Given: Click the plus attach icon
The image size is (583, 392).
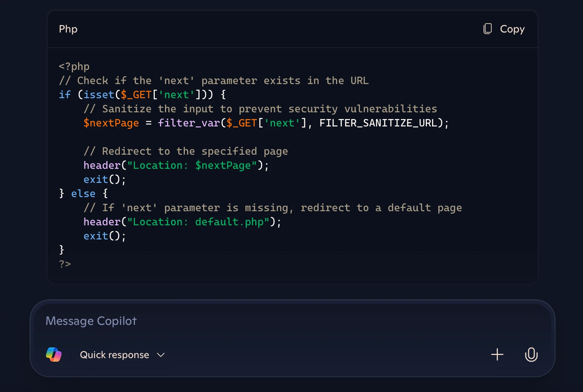Looking at the screenshot, I should 497,355.
